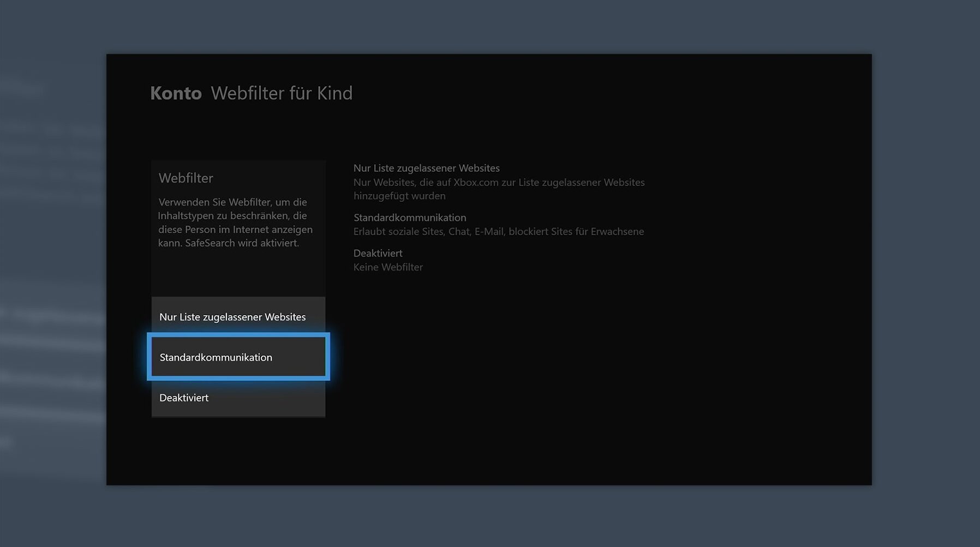Click the SafeSearch wird aktiviert sentence
The height and width of the screenshot is (547, 980).
point(242,243)
